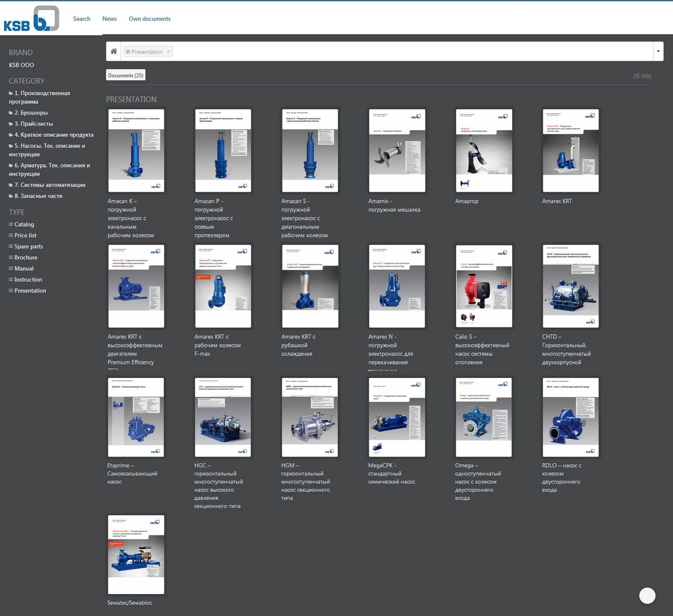This screenshot has width=673, height=616.
Task: Open RDLO presentation thumbnail
Action: tap(571, 417)
